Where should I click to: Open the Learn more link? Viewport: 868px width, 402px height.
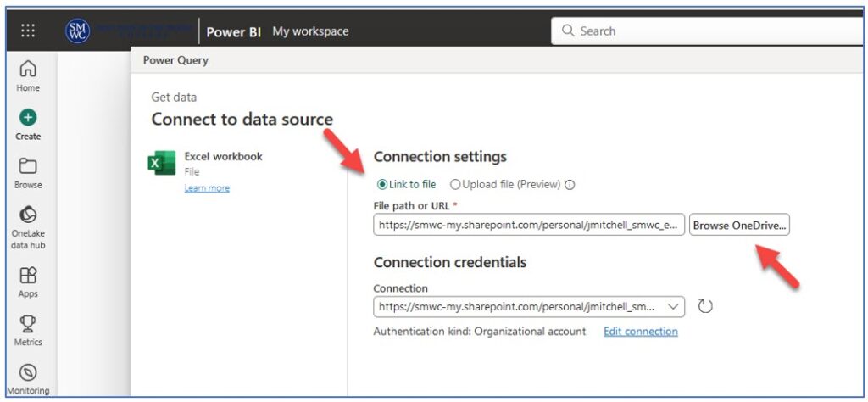207,188
